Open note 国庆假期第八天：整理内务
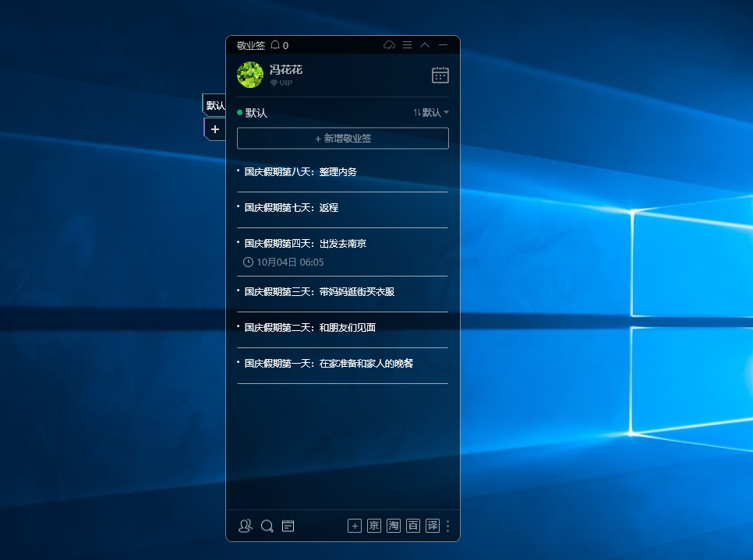This screenshot has height=560, width=753. coord(342,172)
